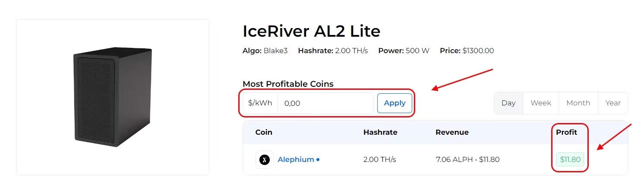Click the IceRiver AL2 Lite title

311,31
